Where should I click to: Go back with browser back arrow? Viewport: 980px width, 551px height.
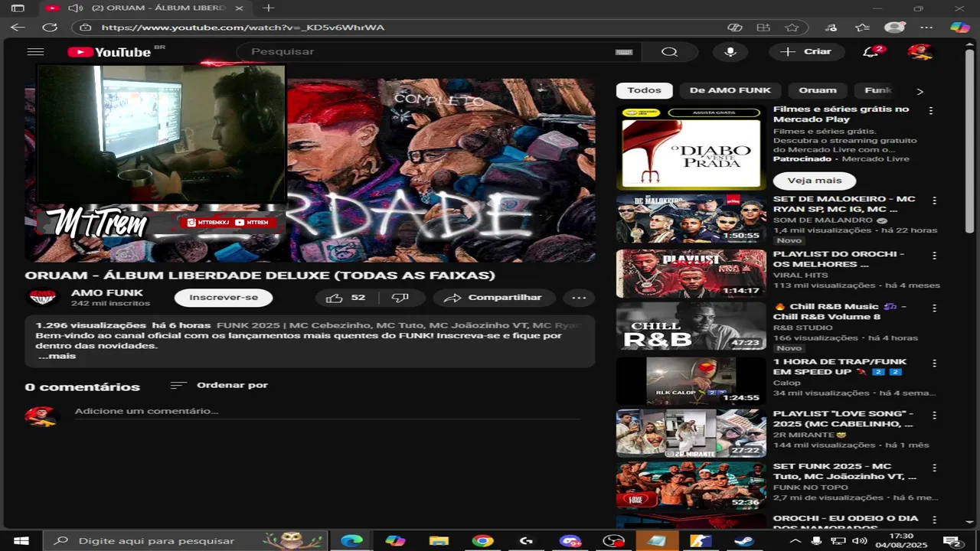coord(18,28)
